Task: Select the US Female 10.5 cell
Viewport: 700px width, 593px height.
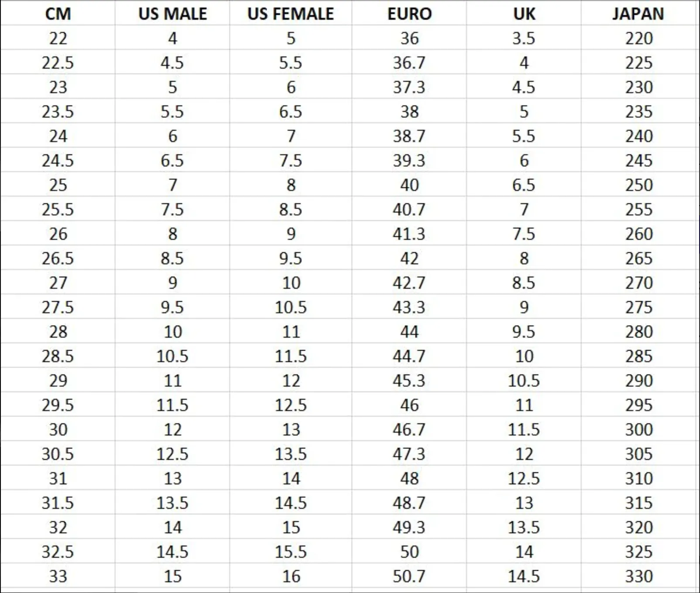Action: [x=291, y=307]
